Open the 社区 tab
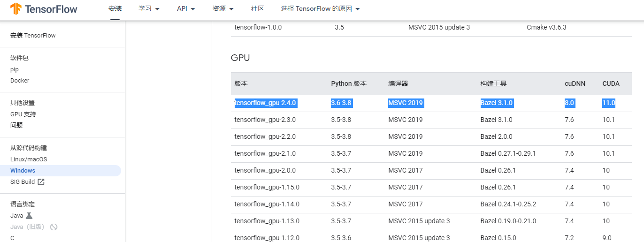The width and height of the screenshot is (644, 242). [x=257, y=9]
